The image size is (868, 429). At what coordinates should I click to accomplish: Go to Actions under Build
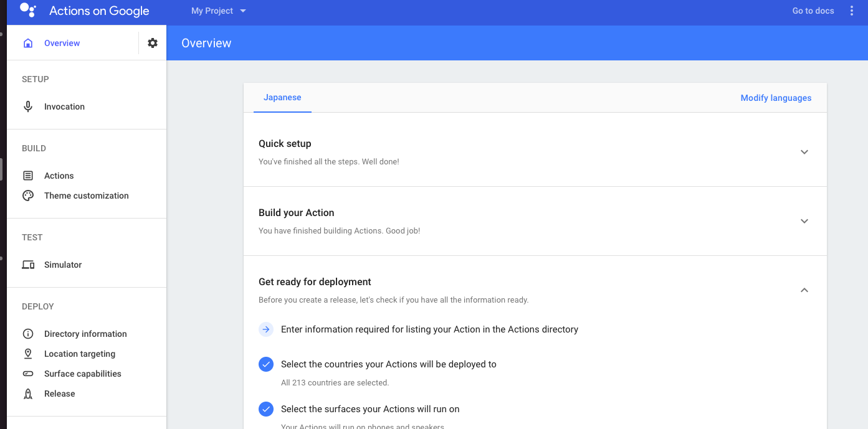coord(59,176)
